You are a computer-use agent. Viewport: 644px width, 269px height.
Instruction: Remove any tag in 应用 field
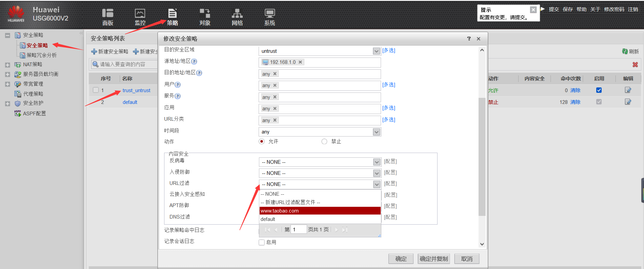click(x=275, y=109)
